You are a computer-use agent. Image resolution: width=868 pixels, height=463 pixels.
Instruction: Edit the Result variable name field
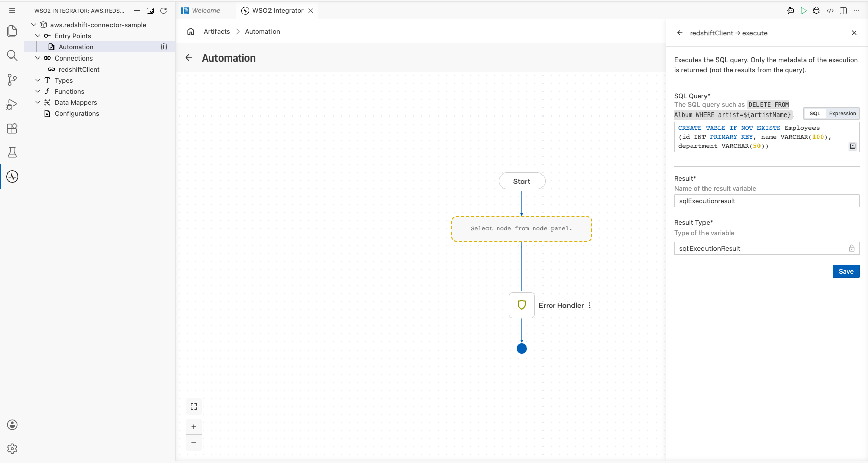click(767, 201)
